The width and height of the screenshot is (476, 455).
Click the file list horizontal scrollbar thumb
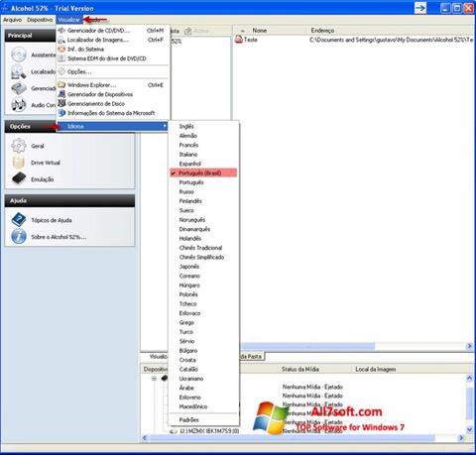[307, 346]
